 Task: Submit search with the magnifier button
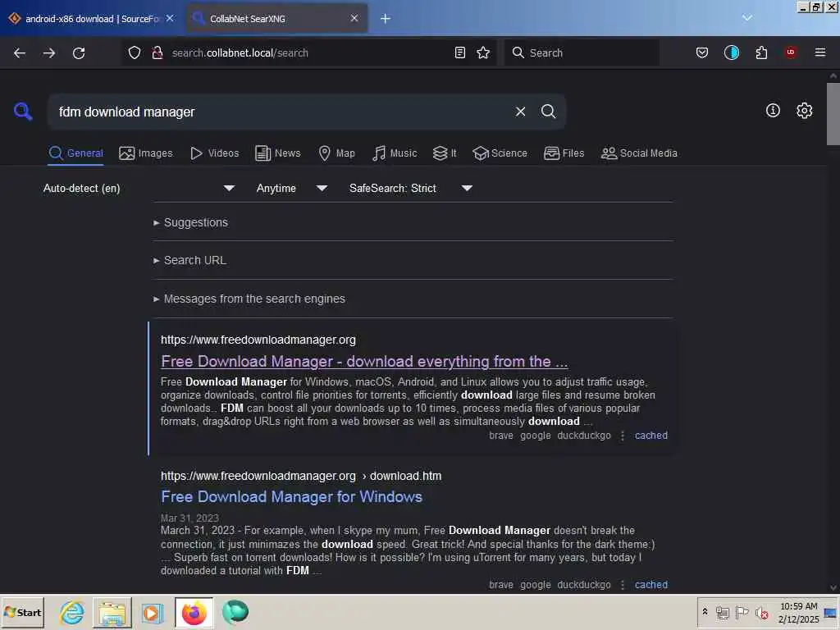point(548,112)
